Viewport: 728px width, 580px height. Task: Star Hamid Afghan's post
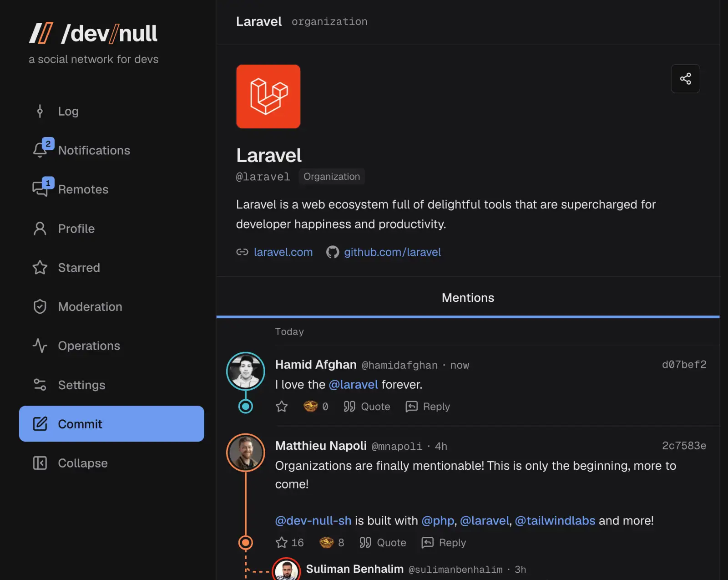tap(282, 407)
